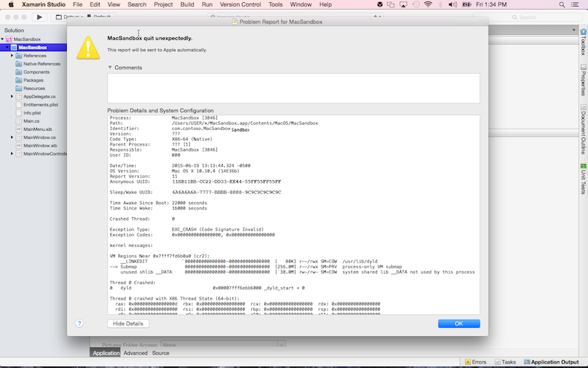The height and width of the screenshot is (368, 588).
Task: Open the Document Outline side pad
Action: click(x=583, y=129)
